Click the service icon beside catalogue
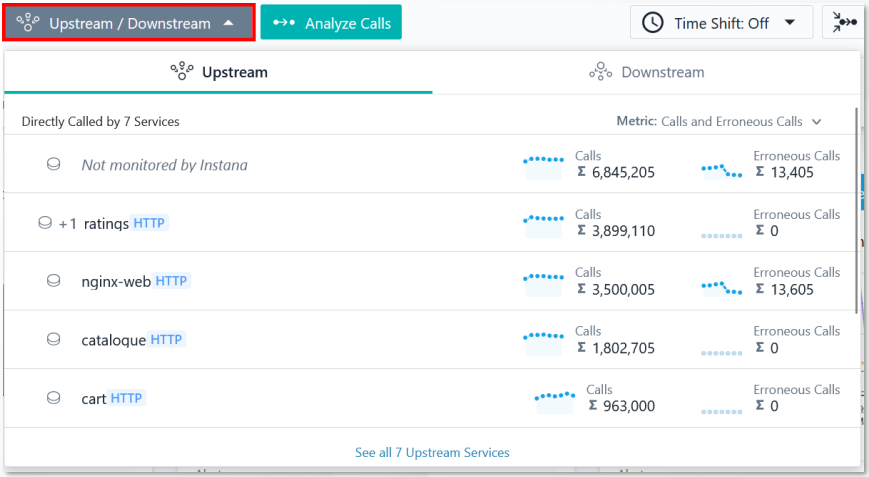Screen dimensions: 869x477 (x=53, y=339)
